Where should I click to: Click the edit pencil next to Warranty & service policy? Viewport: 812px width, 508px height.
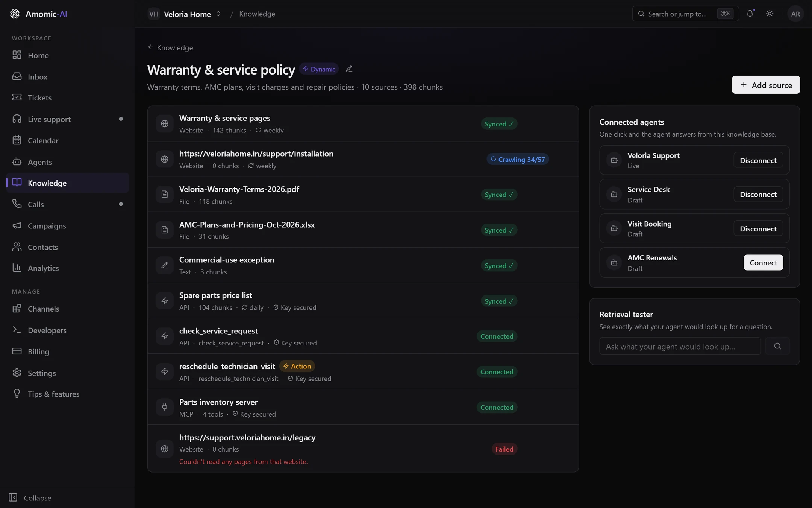click(x=349, y=69)
